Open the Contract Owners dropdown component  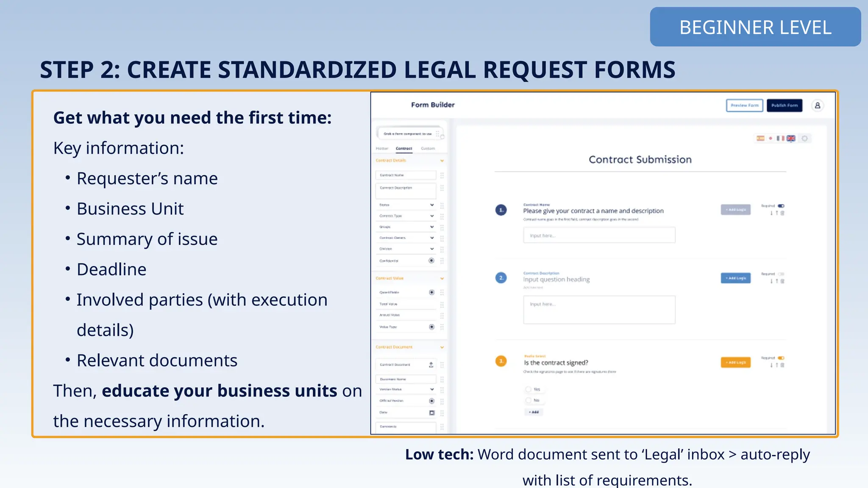(406, 238)
